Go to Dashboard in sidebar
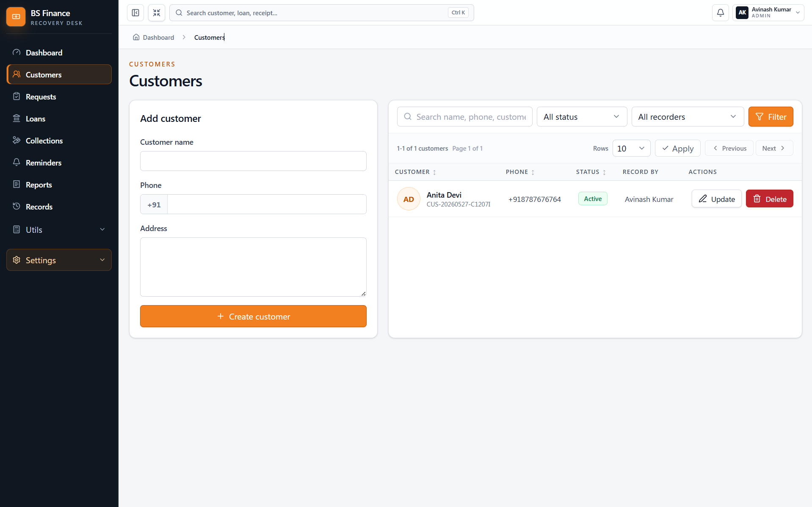 [59, 52]
